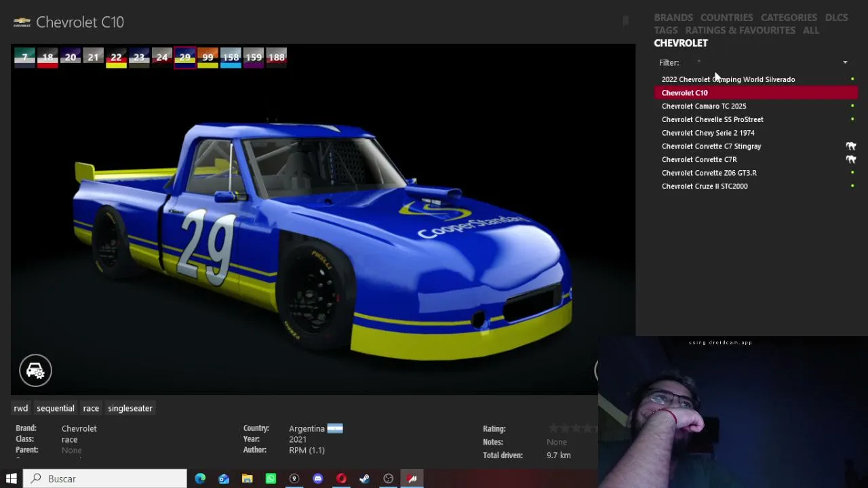The image size is (868, 488).
Task: Pick the number 21 grey skin
Action: [94, 58]
